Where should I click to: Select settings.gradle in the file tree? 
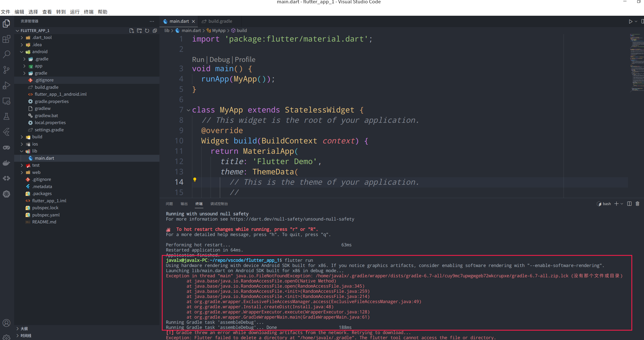[x=87, y=130]
